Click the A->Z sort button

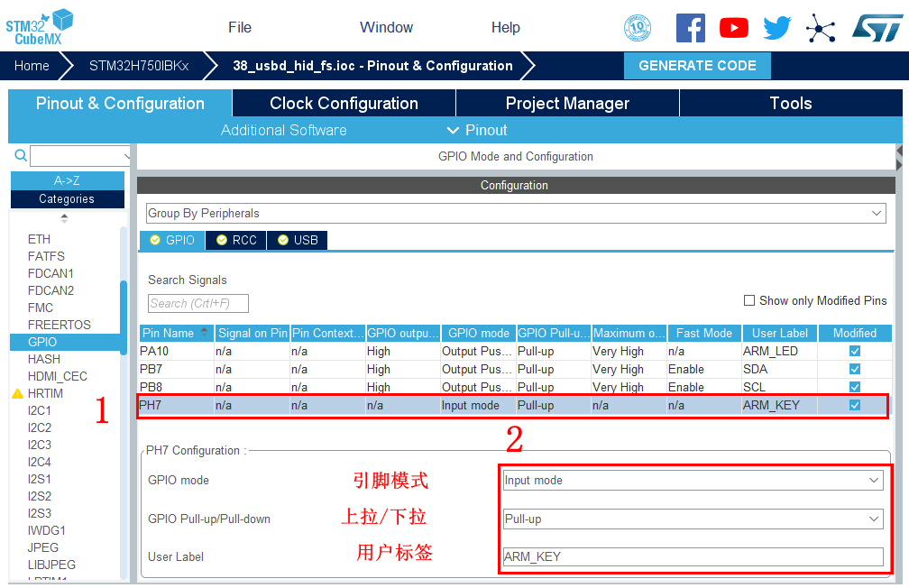pos(67,180)
